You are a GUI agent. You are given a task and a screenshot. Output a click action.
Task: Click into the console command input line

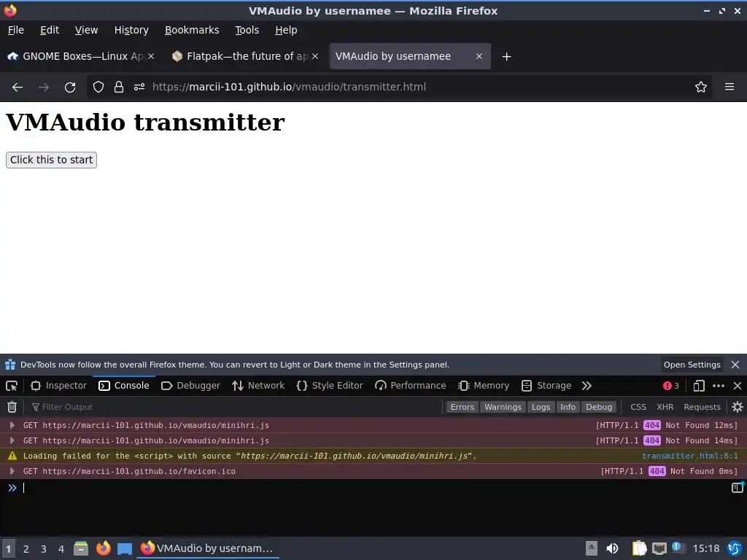[374, 488]
